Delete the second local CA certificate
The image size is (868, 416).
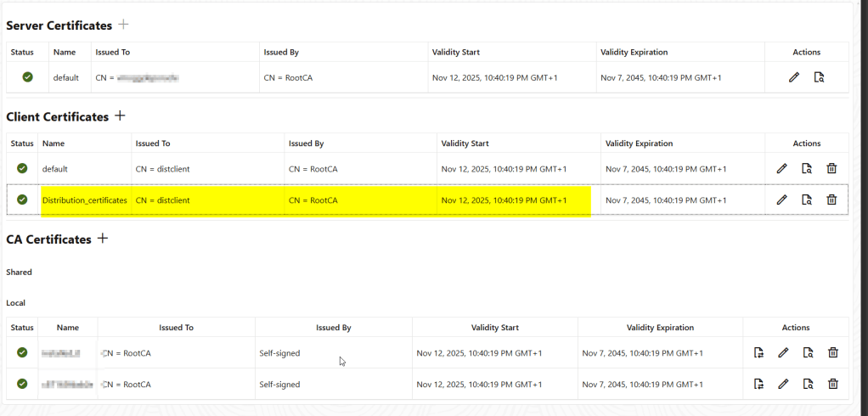833,384
